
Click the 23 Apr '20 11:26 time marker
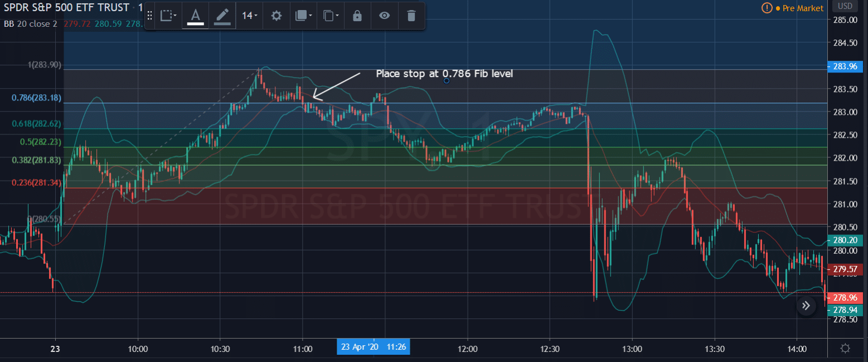(x=373, y=347)
